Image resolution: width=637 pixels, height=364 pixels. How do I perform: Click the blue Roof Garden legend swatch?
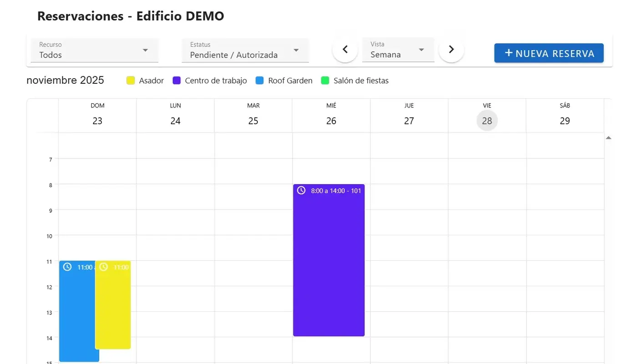pos(260,81)
